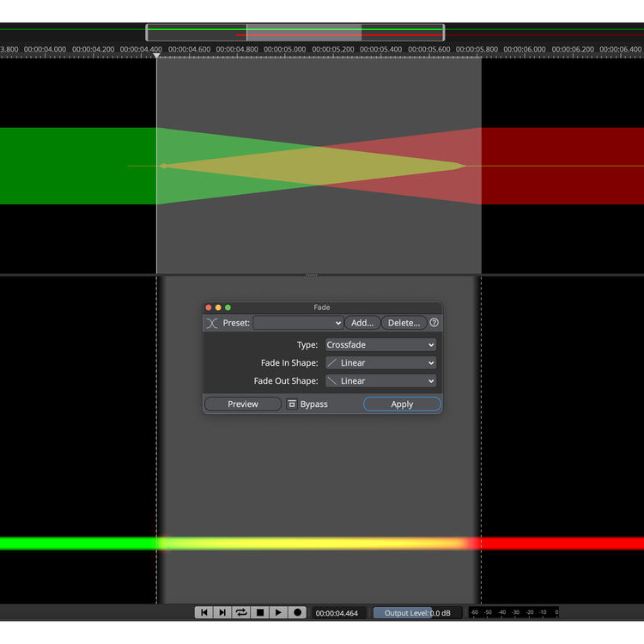
Task: Expand Fade Out Shape Linear dropdown
Action: [380, 380]
